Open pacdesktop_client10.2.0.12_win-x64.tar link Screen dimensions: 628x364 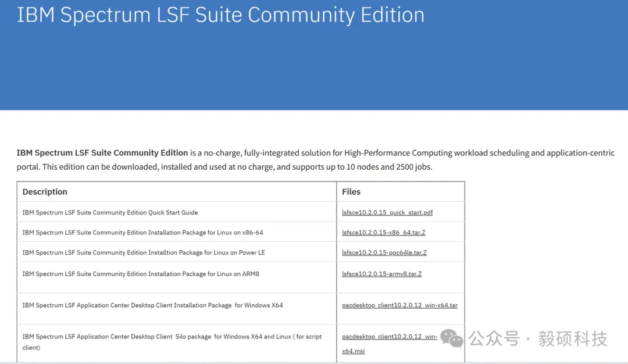pyautogui.click(x=399, y=305)
